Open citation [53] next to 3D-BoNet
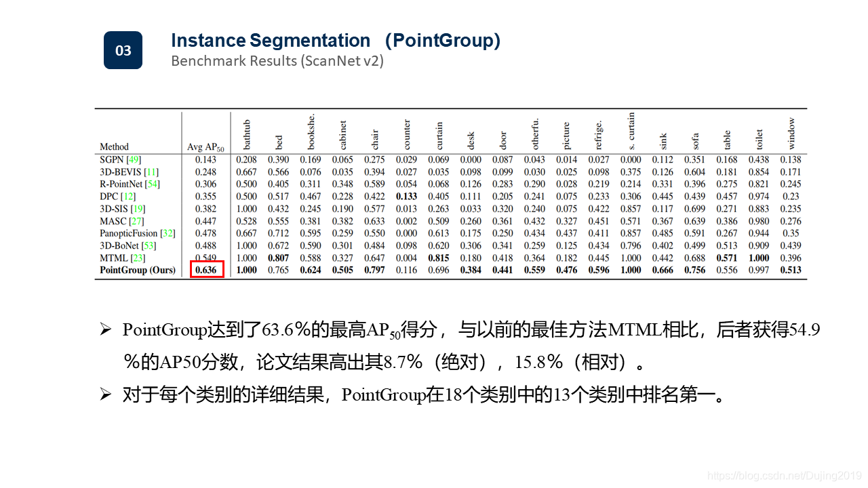The width and height of the screenshot is (868, 488). (149, 245)
